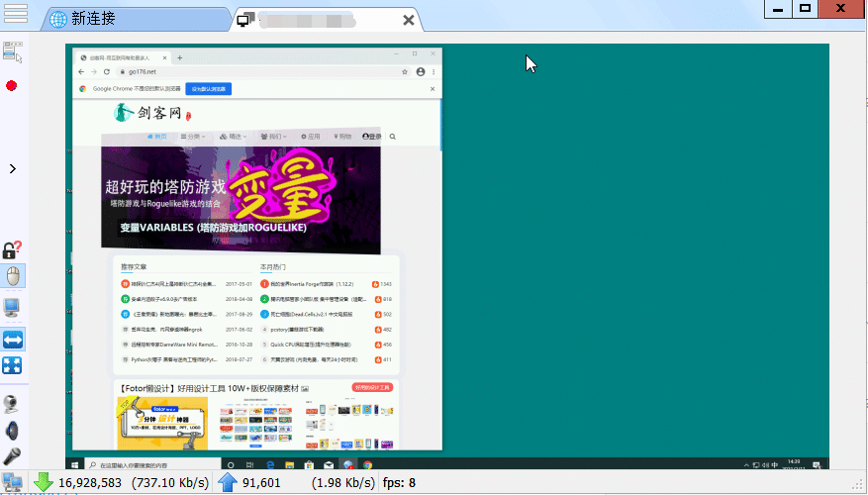Expand the 我们 navigation dropdown
868x495 pixels.
(274, 137)
